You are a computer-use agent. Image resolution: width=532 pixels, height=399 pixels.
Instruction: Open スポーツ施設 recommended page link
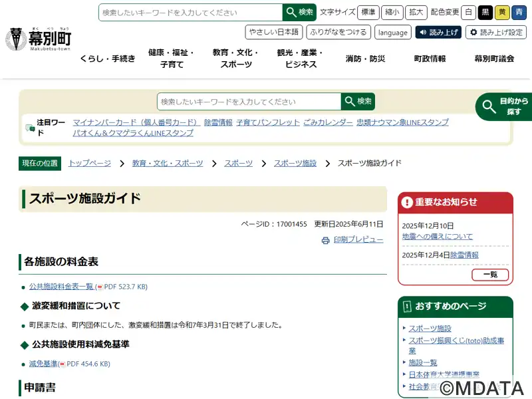tap(430, 329)
